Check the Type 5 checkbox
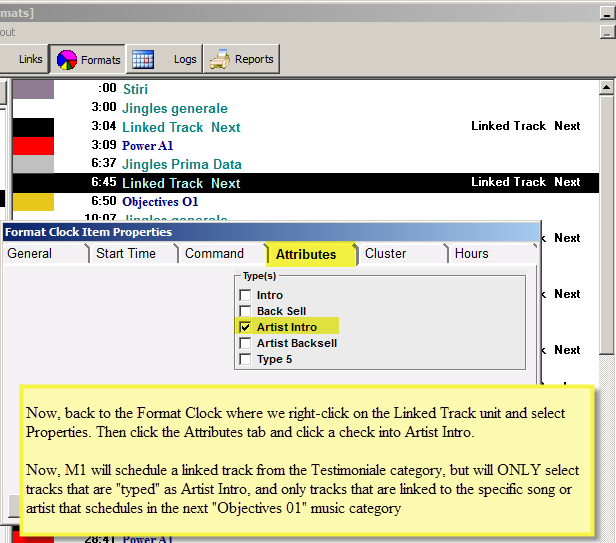 (x=245, y=359)
